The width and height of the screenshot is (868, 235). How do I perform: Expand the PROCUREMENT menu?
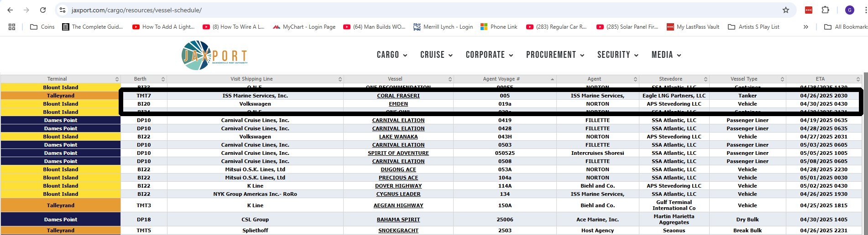555,55
